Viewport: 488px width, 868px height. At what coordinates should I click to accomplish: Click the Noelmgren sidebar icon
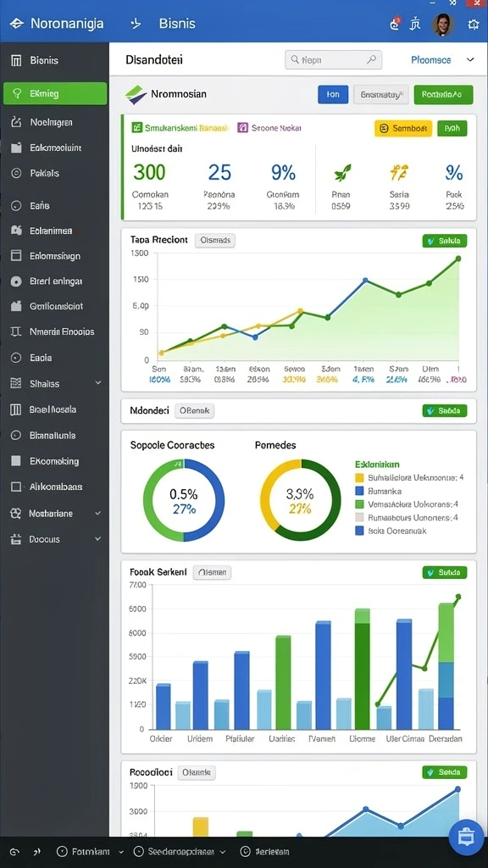click(16, 122)
